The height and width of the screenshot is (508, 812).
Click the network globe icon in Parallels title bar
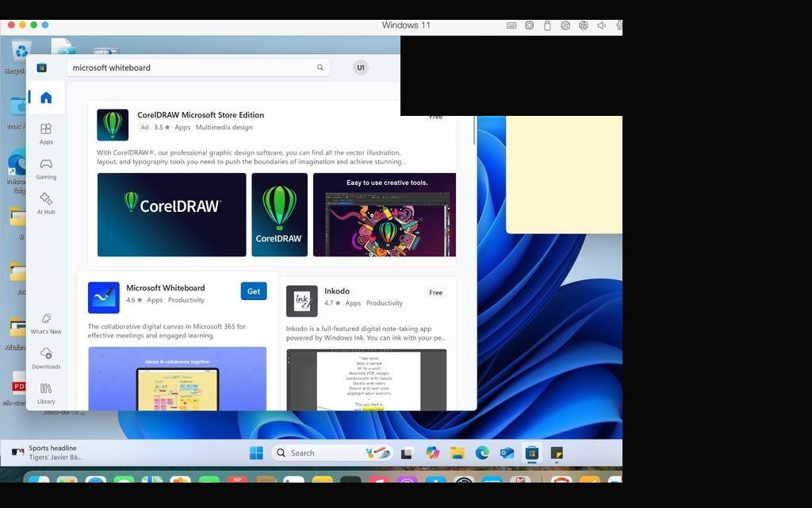tap(584, 25)
